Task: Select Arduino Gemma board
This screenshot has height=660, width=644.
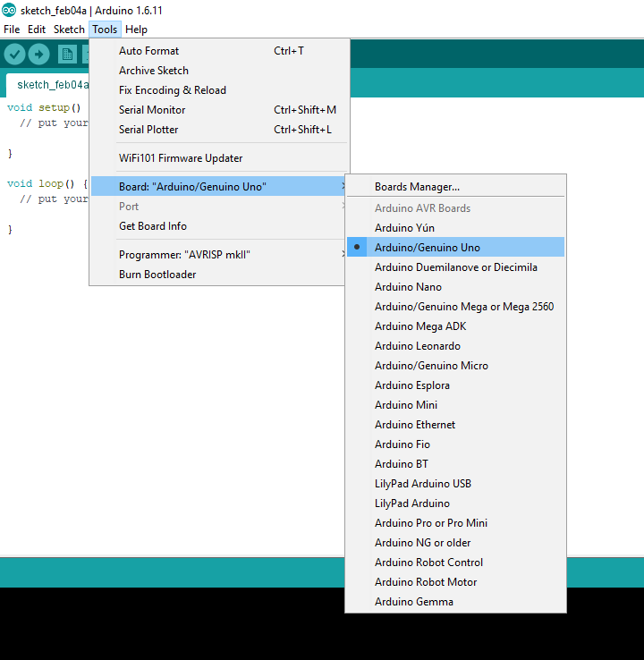Action: point(455,602)
